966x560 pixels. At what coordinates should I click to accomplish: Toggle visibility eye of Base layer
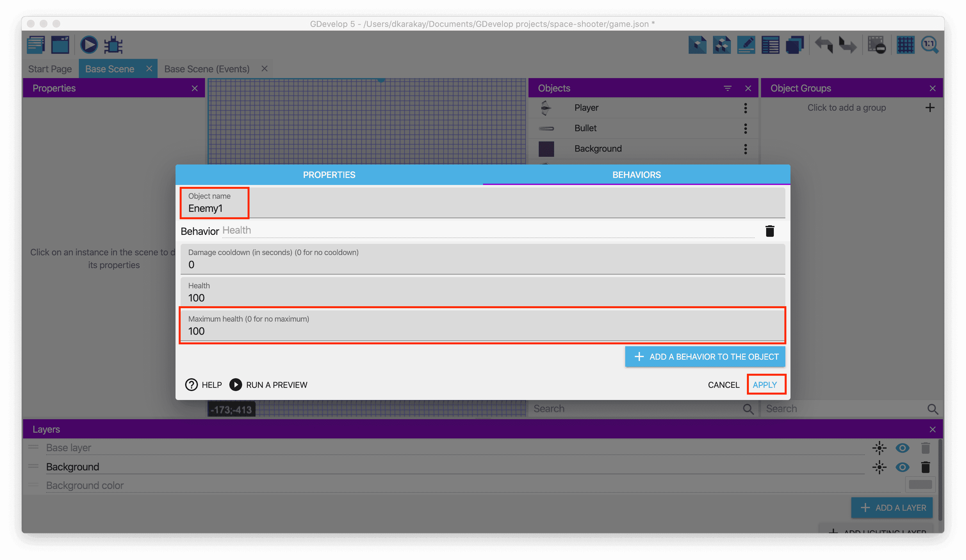(x=902, y=448)
